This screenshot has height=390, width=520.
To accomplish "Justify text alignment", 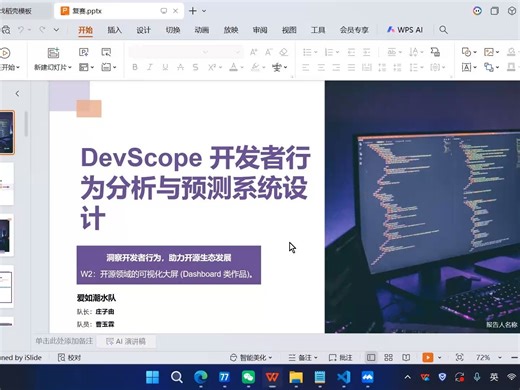I will click(351, 68).
